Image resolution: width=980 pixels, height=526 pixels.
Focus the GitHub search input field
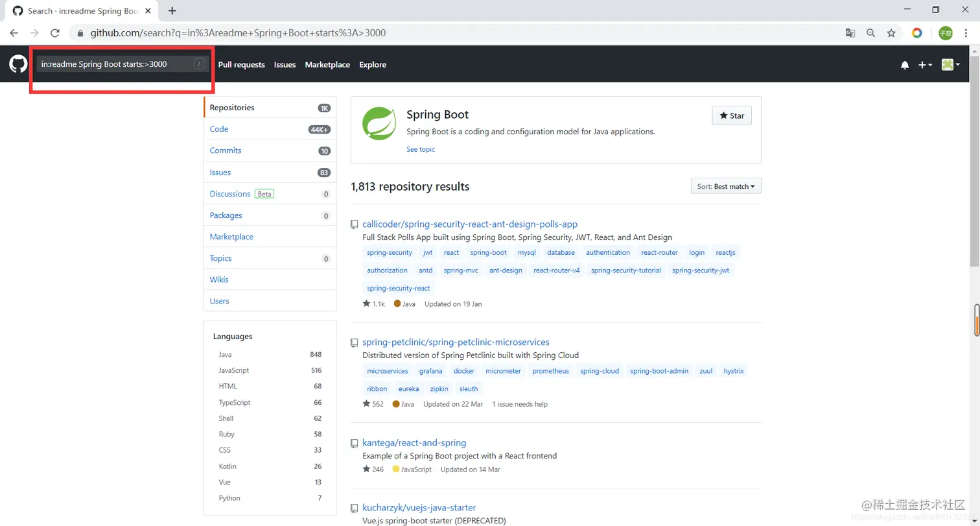(x=113, y=64)
